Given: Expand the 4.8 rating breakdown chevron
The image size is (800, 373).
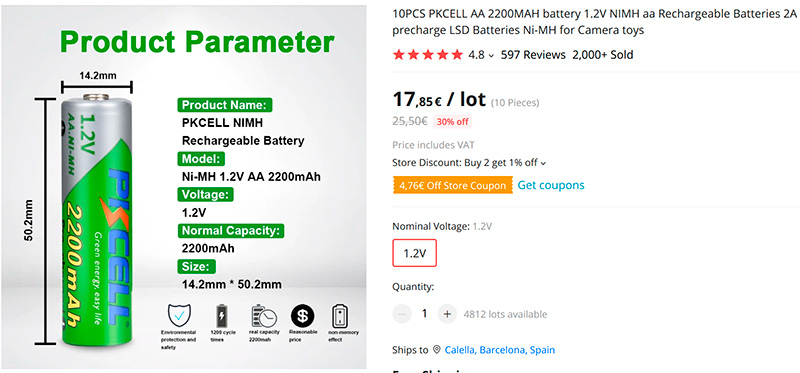Looking at the screenshot, I should (491, 56).
